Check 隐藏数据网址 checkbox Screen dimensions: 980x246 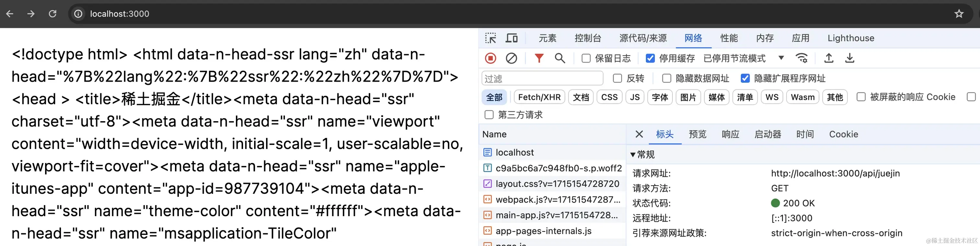click(667, 78)
